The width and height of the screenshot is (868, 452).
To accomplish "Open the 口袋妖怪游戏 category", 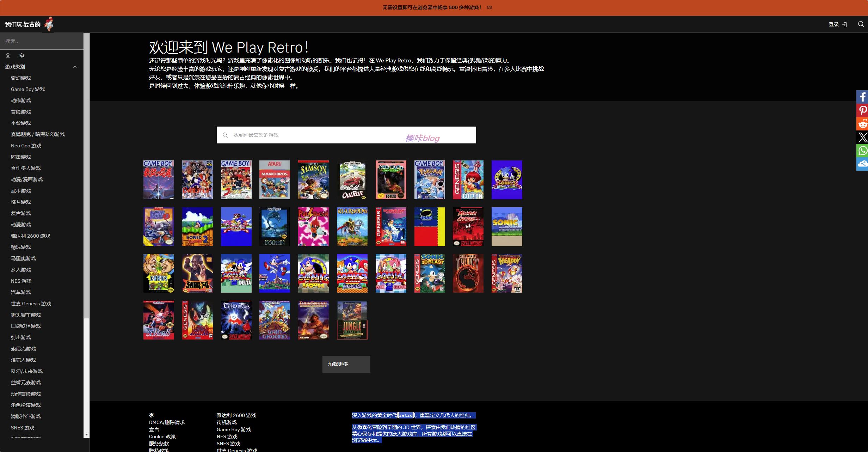I will pyautogui.click(x=26, y=326).
